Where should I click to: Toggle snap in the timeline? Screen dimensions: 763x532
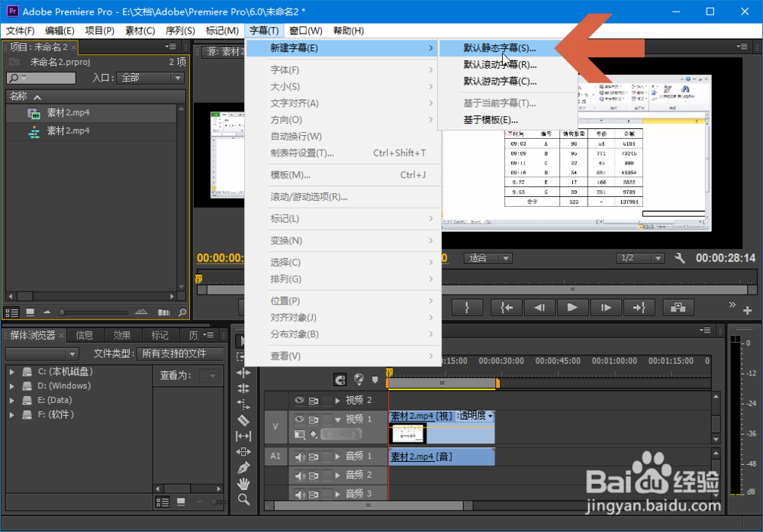coord(340,379)
